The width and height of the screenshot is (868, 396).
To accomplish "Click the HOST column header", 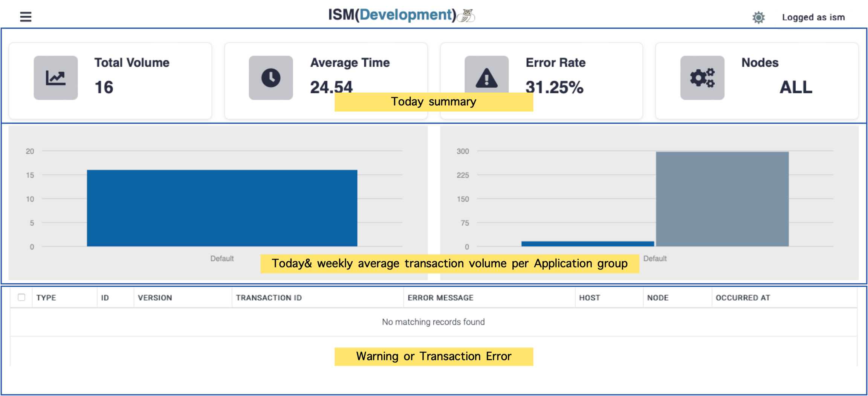I will 589,298.
